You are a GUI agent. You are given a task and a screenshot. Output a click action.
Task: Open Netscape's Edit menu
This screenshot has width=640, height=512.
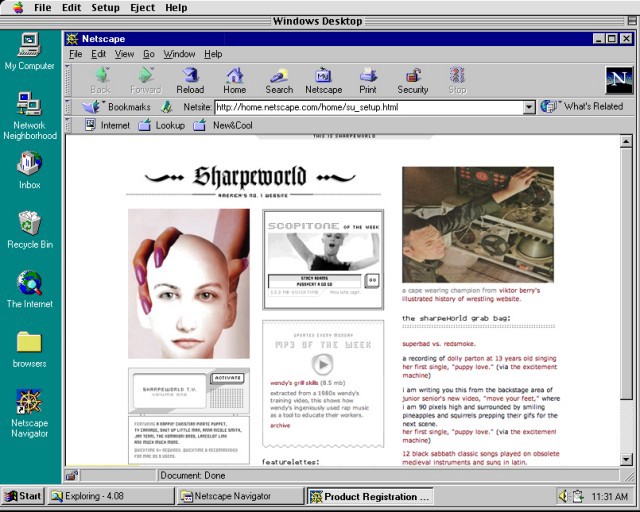tap(98, 54)
